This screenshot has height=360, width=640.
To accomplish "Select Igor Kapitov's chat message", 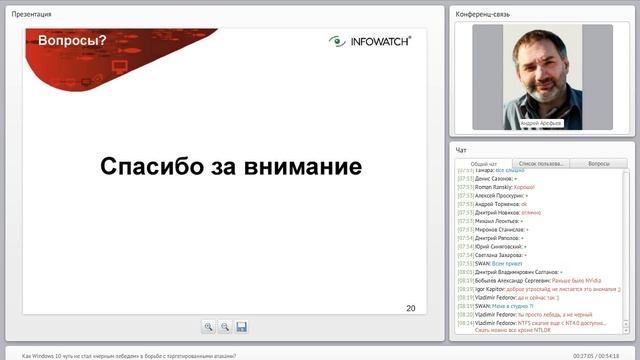I will [x=539, y=289].
